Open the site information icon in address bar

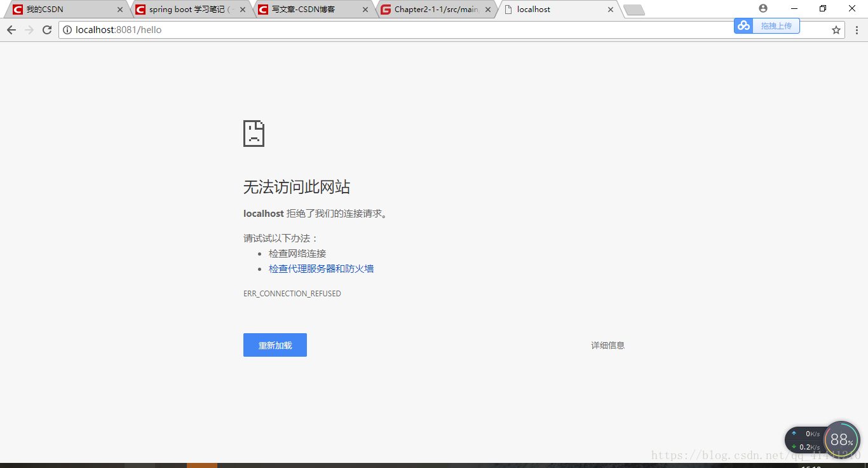(x=67, y=30)
